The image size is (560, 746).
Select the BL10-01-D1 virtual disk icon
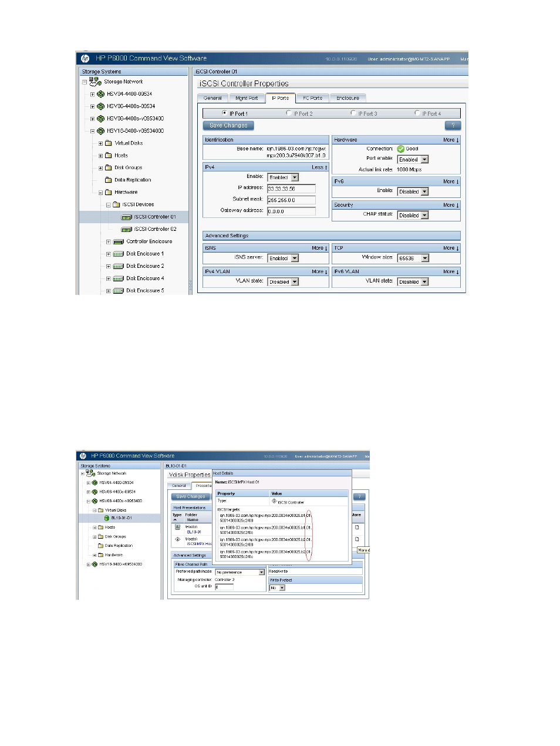pos(107,518)
